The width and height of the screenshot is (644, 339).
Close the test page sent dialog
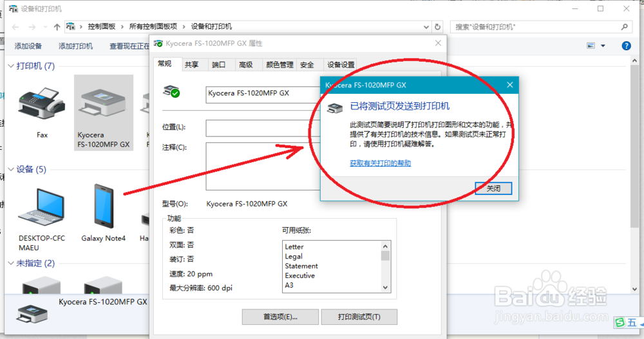click(509, 85)
